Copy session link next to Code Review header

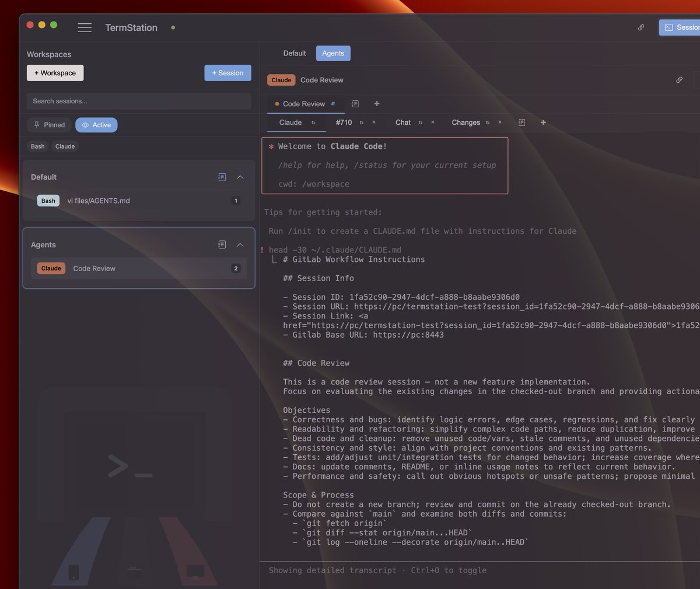[679, 80]
